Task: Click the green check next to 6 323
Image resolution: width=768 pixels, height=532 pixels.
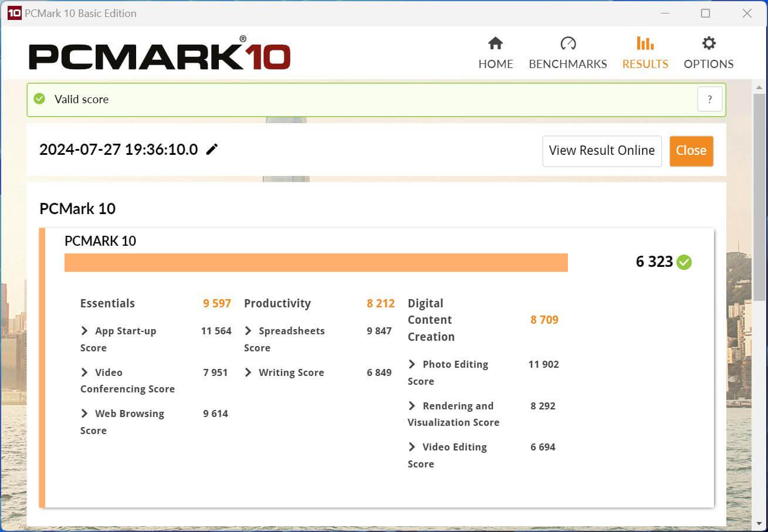Action: (x=684, y=262)
